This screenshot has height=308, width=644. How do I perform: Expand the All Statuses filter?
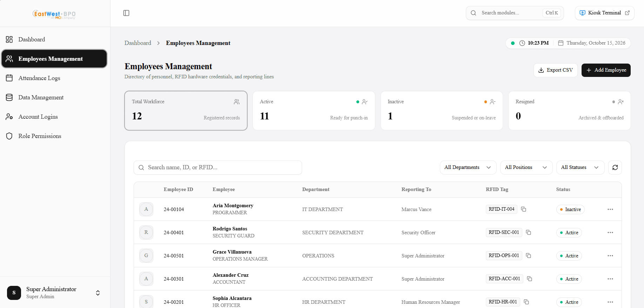(580, 168)
